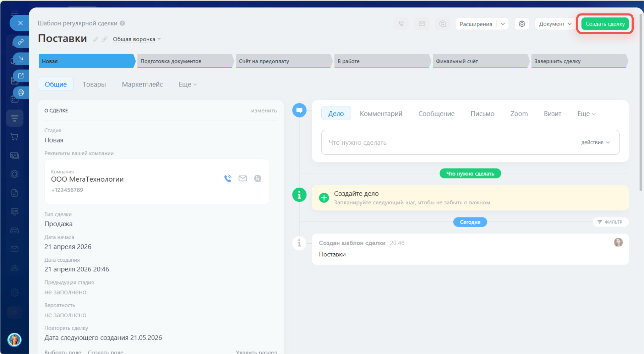Click the chat bubble icon in company card
Viewport: 644px width, 354px height.
pyautogui.click(x=258, y=178)
